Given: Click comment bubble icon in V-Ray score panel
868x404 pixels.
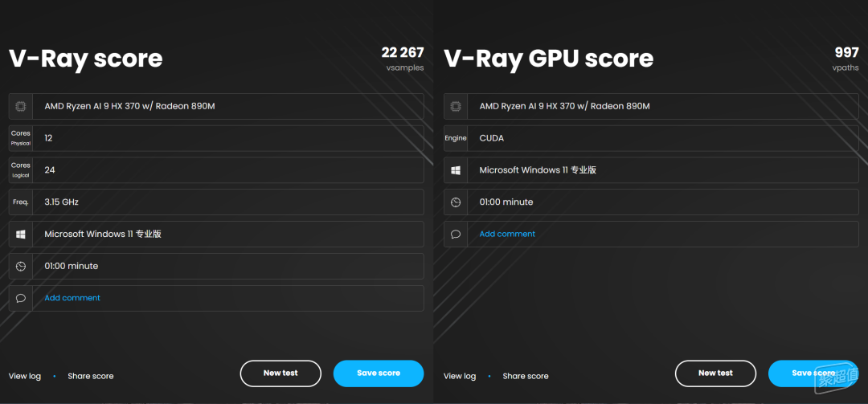Looking at the screenshot, I should point(20,298).
